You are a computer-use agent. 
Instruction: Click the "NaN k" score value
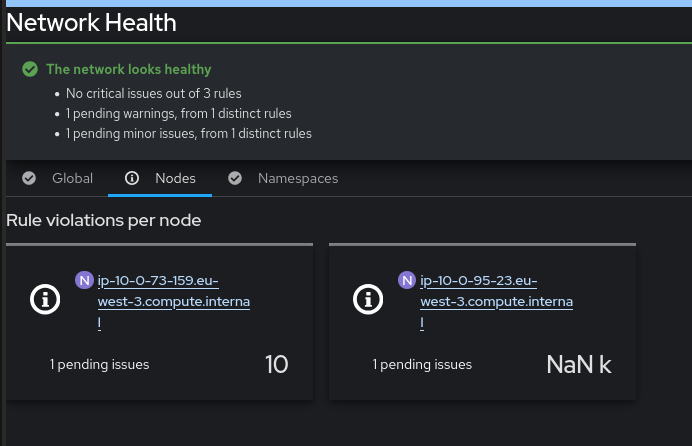(x=579, y=364)
